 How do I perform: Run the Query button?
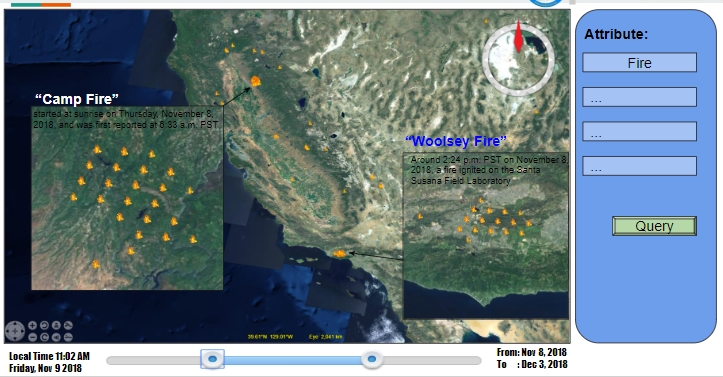(654, 226)
